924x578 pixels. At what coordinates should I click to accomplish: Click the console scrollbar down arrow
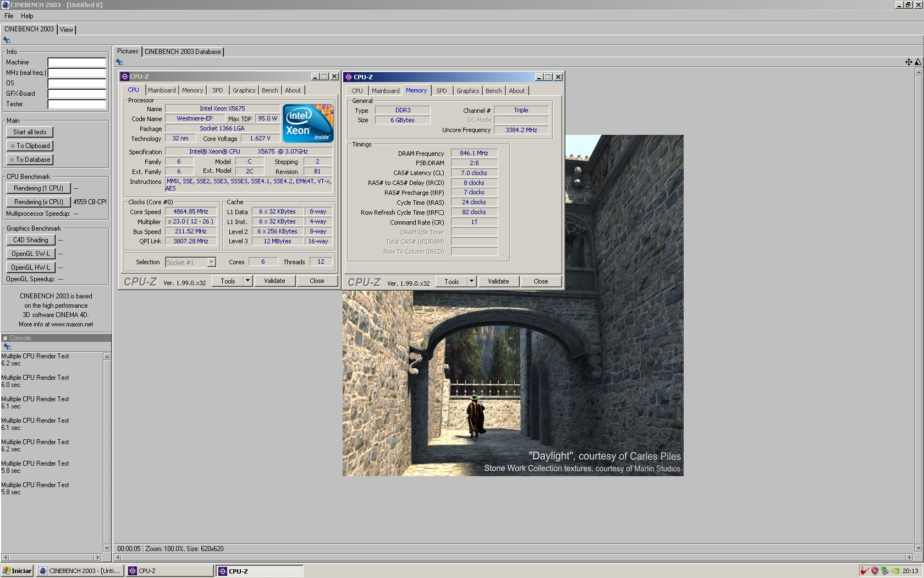click(x=107, y=548)
